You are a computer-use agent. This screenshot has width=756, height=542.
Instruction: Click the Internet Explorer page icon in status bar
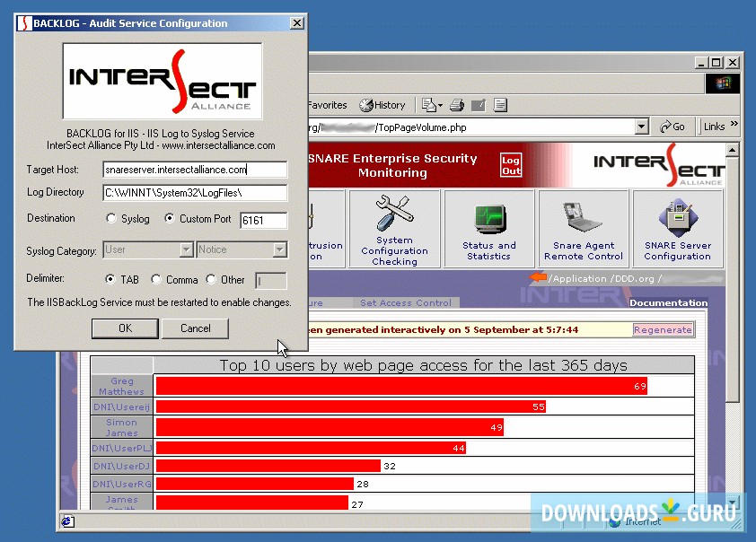pos(67,521)
